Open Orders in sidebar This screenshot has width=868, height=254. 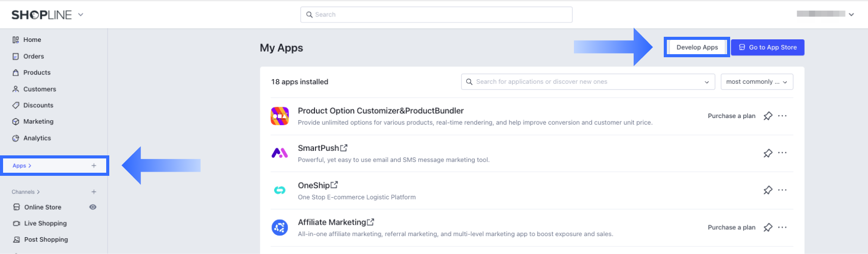34,56
